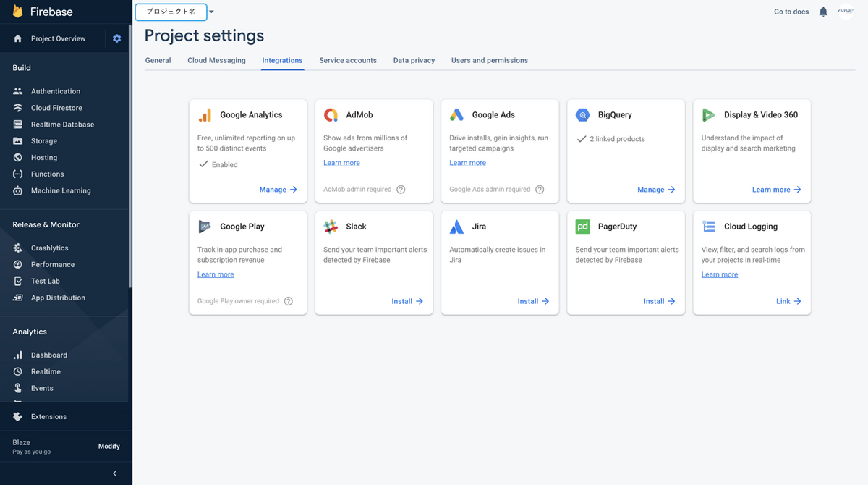Open the Google Play Learn more link
The image size is (868, 485).
[216, 274]
